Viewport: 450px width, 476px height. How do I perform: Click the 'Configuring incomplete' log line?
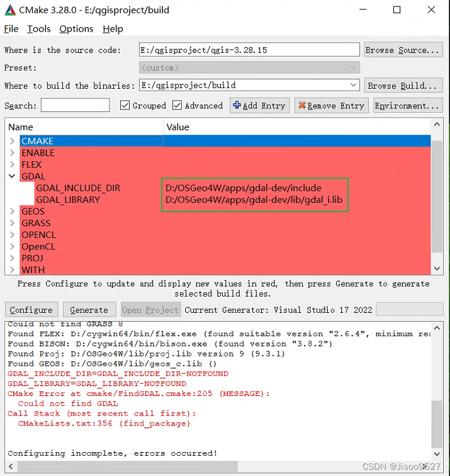pos(112,453)
